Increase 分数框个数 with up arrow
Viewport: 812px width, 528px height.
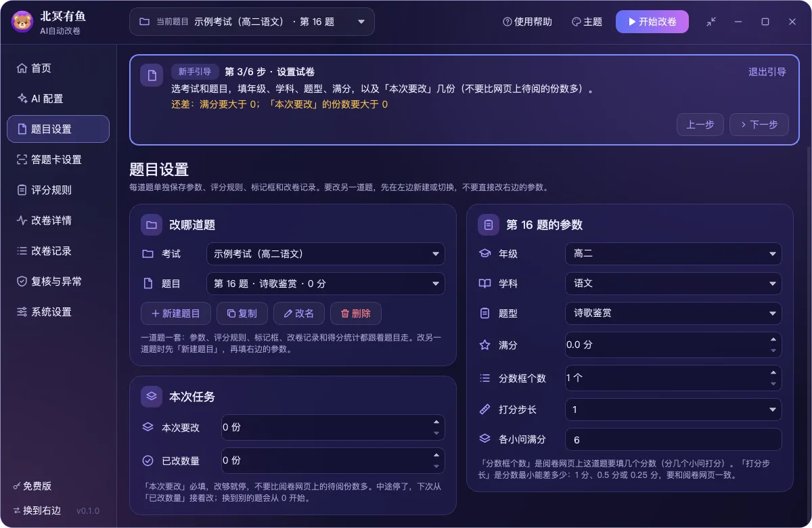pos(773,373)
